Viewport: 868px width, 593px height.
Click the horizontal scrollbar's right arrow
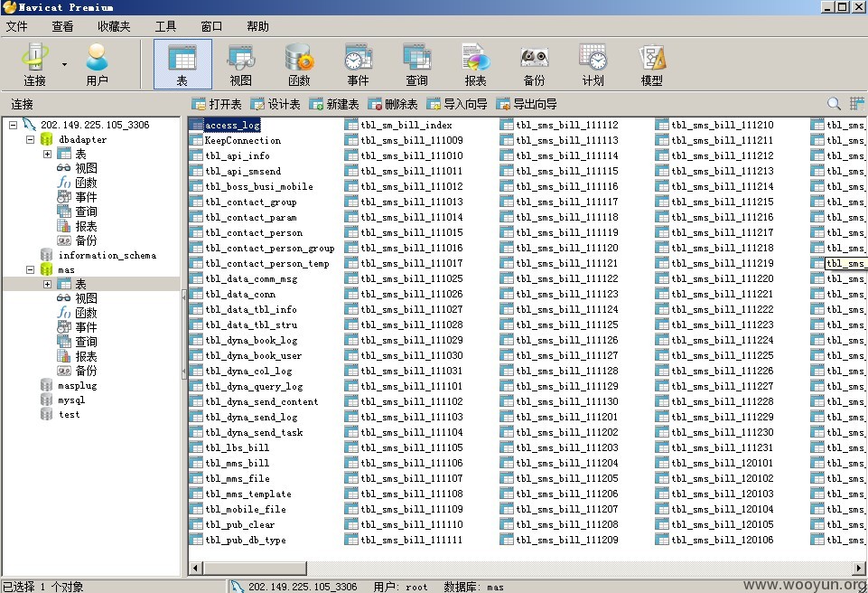click(x=859, y=568)
